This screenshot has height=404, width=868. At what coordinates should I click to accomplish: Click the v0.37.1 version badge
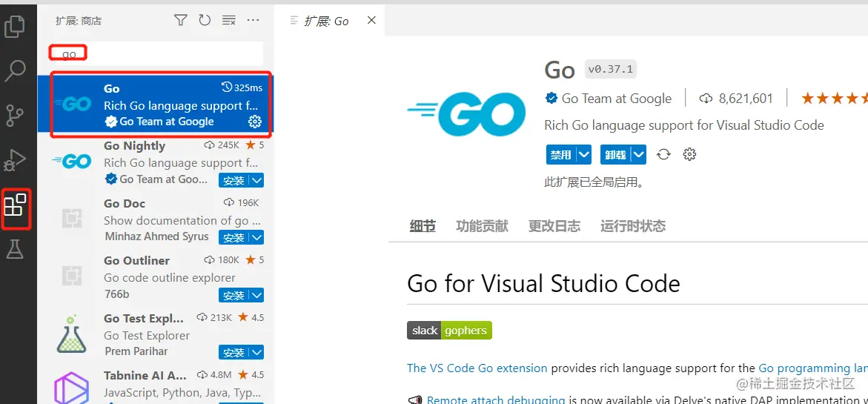pyautogui.click(x=611, y=70)
